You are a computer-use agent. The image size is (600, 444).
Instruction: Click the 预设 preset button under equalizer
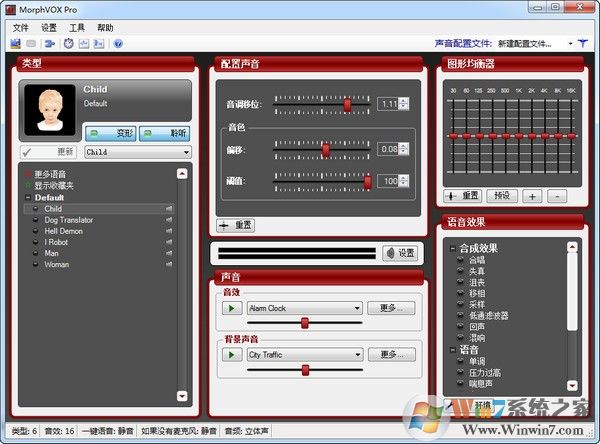click(502, 196)
